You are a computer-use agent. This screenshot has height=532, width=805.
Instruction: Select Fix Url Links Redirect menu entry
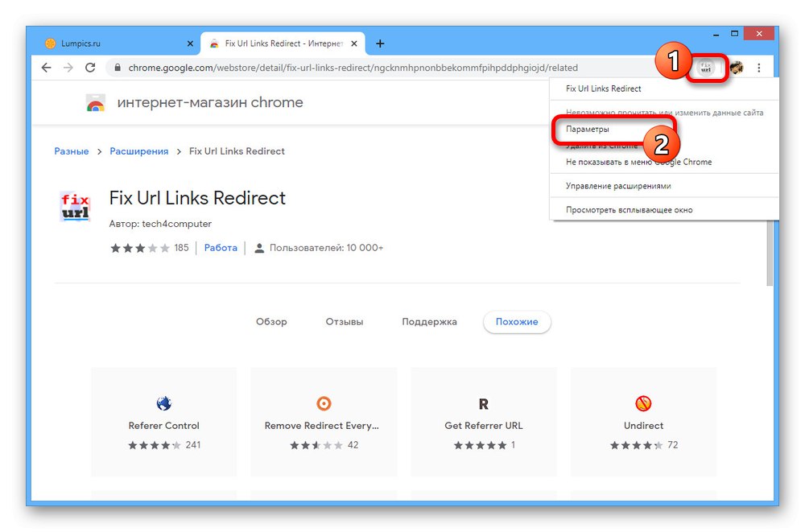pyautogui.click(x=603, y=89)
